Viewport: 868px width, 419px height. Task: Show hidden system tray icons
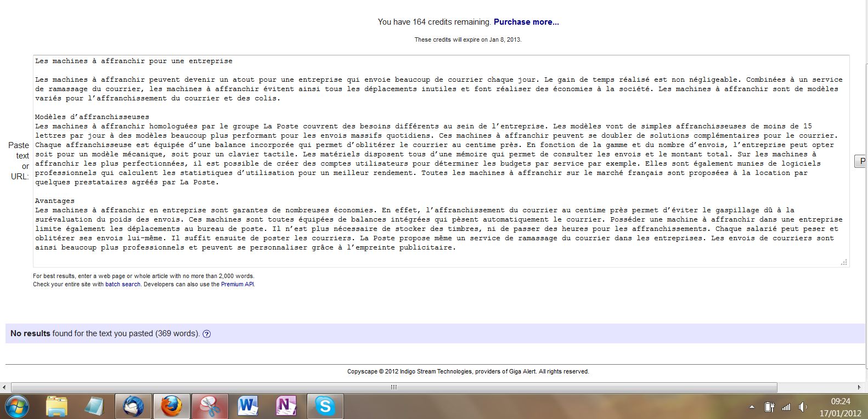coord(751,407)
